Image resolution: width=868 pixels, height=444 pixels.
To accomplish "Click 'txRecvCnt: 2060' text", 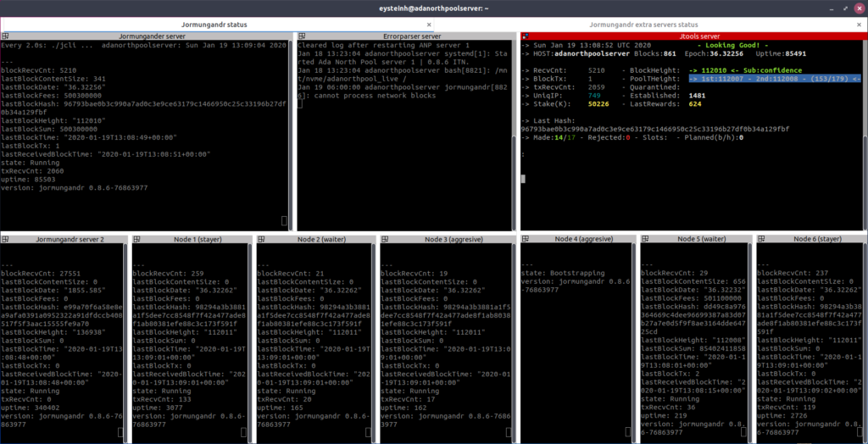I will 31,171.
